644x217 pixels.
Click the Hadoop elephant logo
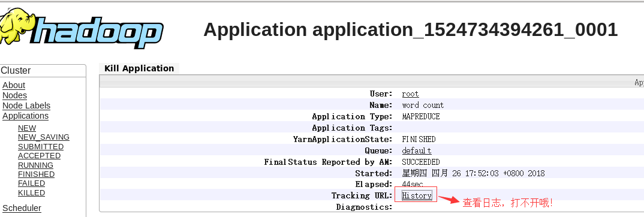82,28
